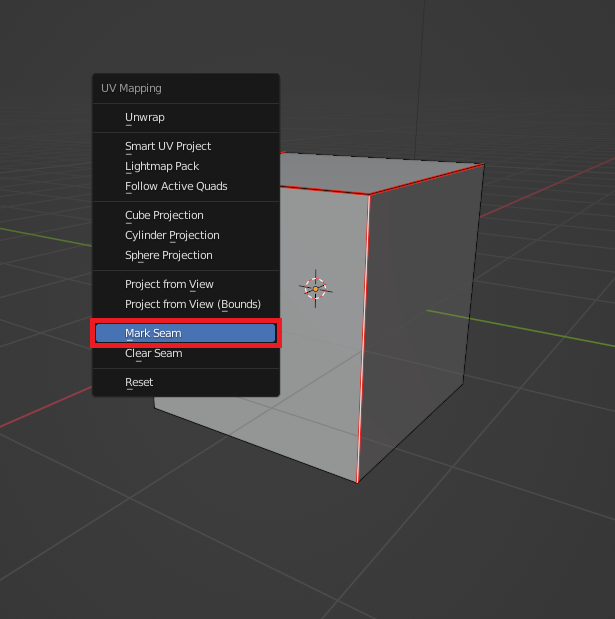The image size is (615, 619).
Task: Select the top front corner vertex
Action: click(x=369, y=195)
